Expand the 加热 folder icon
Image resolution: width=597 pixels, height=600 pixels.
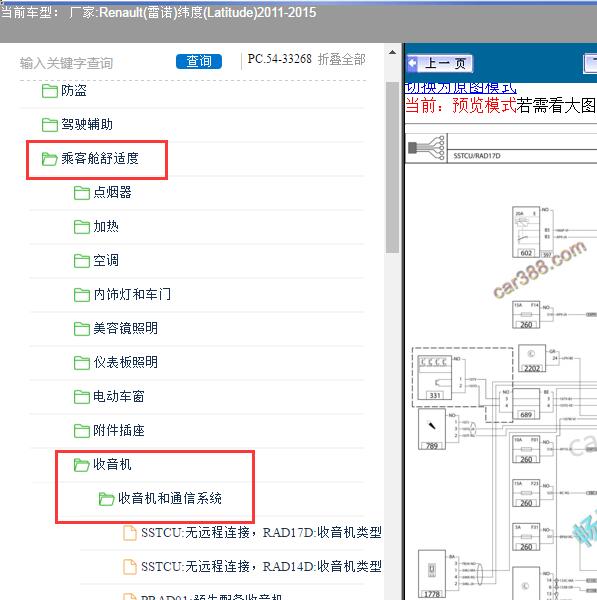[82, 227]
